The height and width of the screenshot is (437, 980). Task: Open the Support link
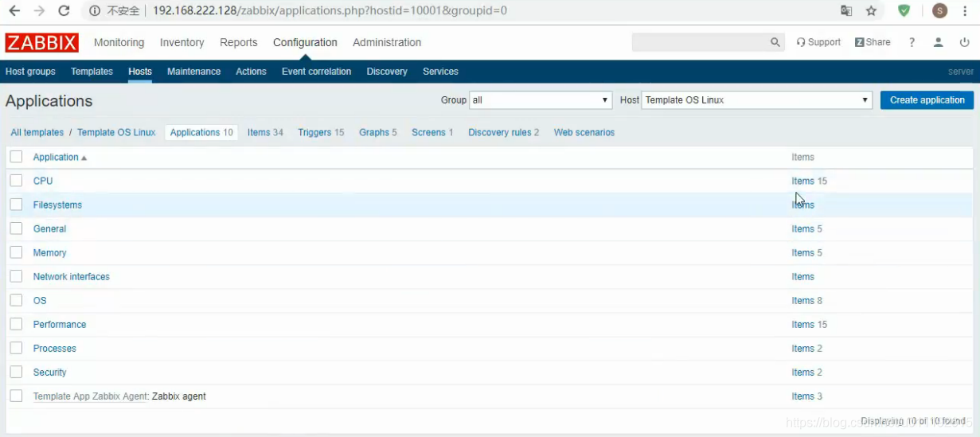(818, 42)
